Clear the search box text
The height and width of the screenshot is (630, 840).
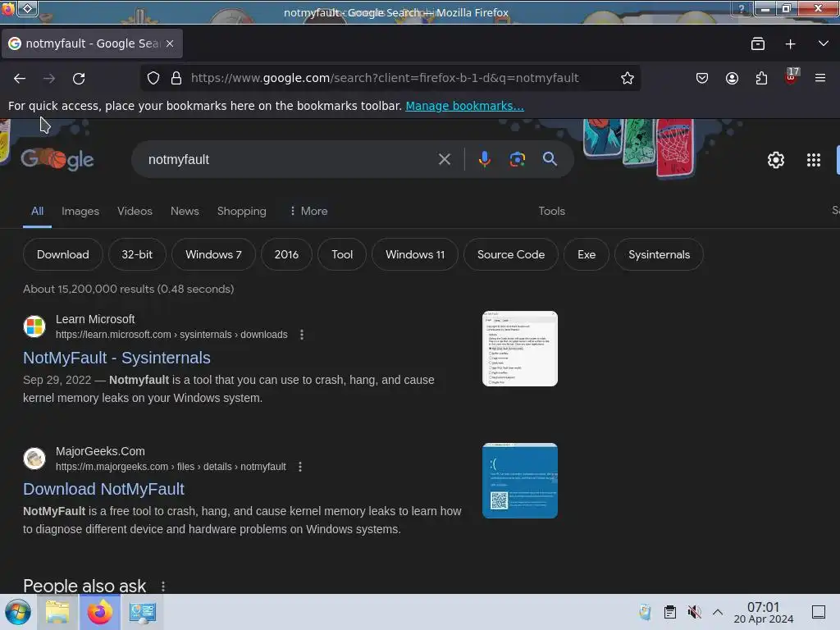(x=444, y=159)
